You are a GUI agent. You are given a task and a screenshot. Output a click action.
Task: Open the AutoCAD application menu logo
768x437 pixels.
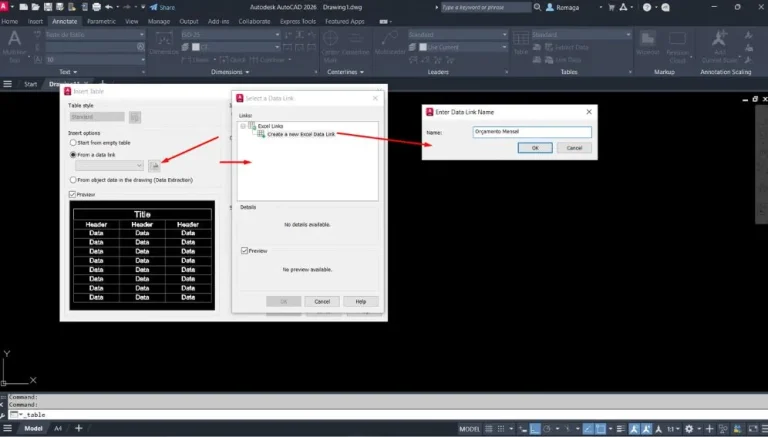(x=4, y=7)
